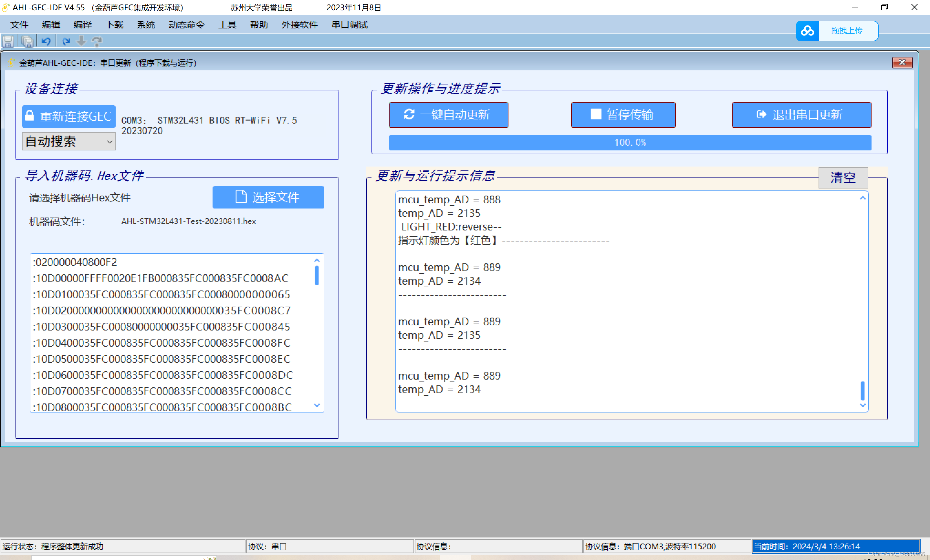Click the hex code list scroll-down arrow
The width and height of the screenshot is (930, 560).
coord(317,405)
